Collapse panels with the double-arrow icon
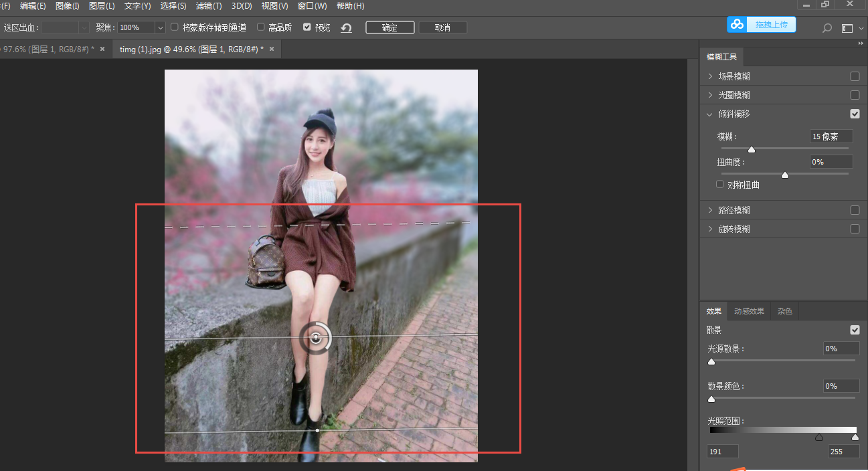 tap(861, 43)
